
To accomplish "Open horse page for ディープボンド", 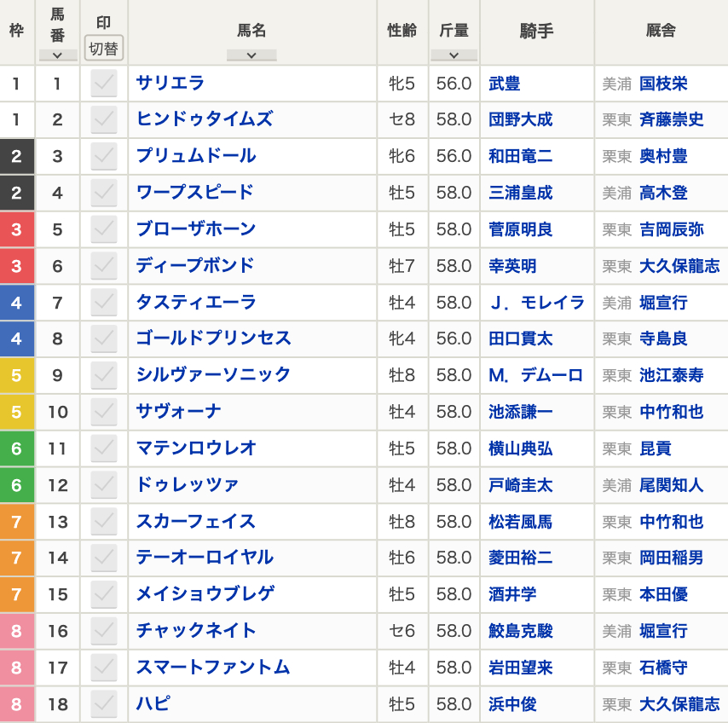I will tap(195, 266).
